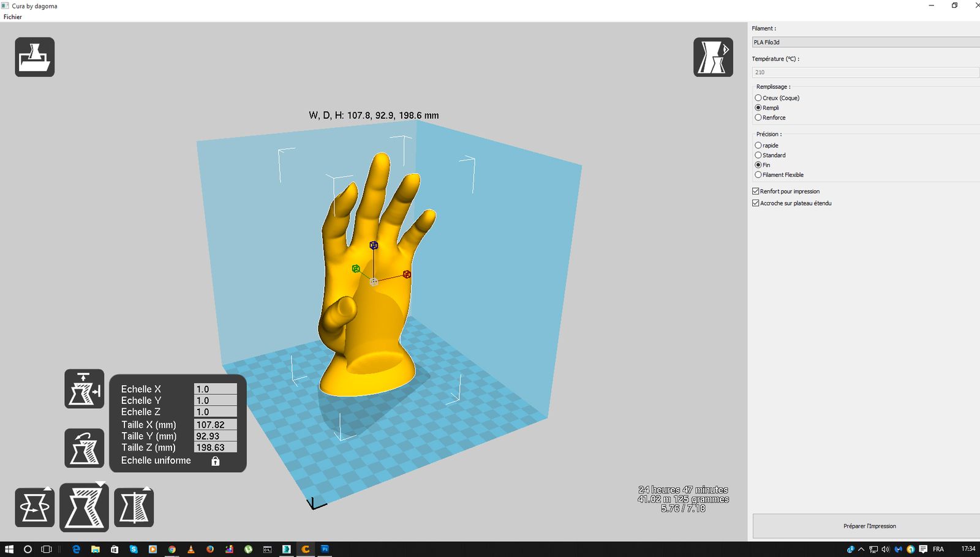Open the volume control in tray
Viewport: 980px width, 557px height.
tap(885, 549)
